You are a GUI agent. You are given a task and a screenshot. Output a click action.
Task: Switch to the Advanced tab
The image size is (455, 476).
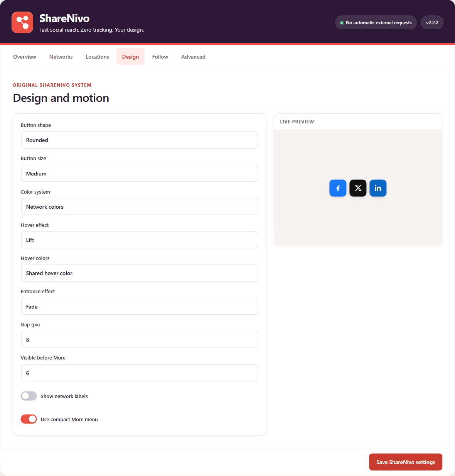tap(193, 57)
